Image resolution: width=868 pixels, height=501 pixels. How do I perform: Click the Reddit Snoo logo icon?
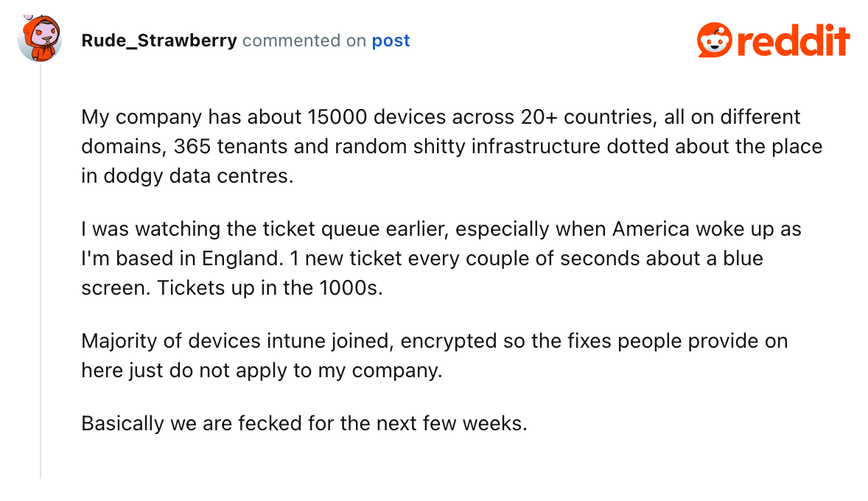point(714,40)
